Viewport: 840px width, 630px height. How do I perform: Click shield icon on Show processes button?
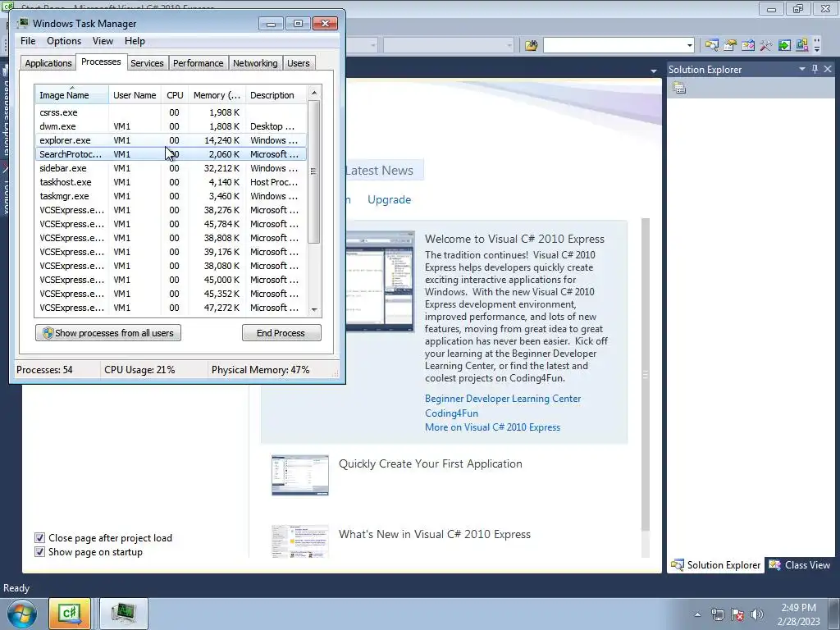[48, 333]
